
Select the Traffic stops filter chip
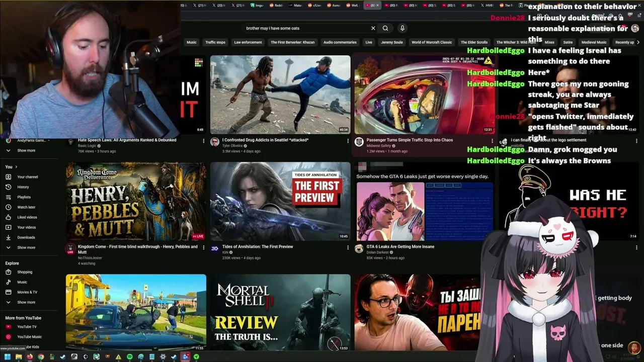coord(215,42)
